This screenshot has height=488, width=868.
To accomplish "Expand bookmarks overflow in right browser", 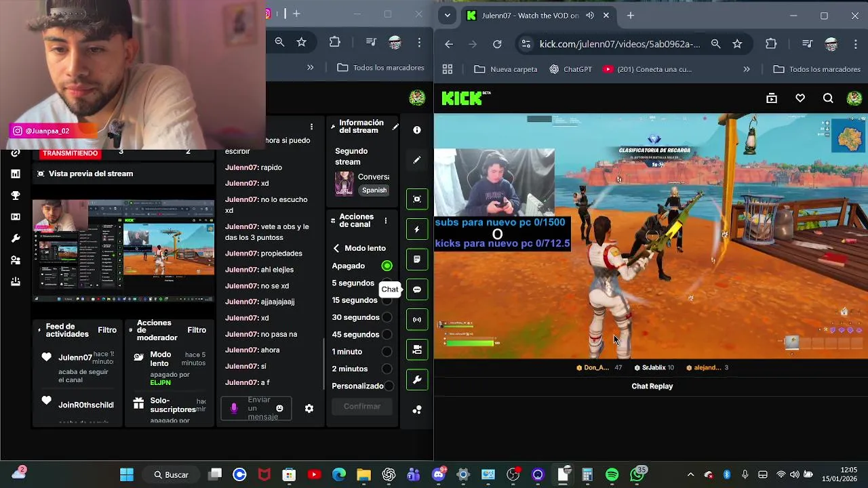I will (x=747, y=69).
